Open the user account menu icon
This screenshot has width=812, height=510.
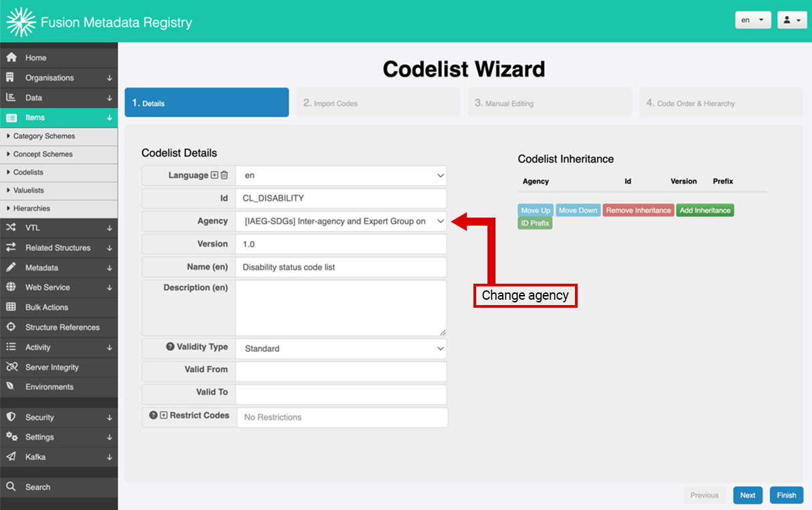point(792,20)
